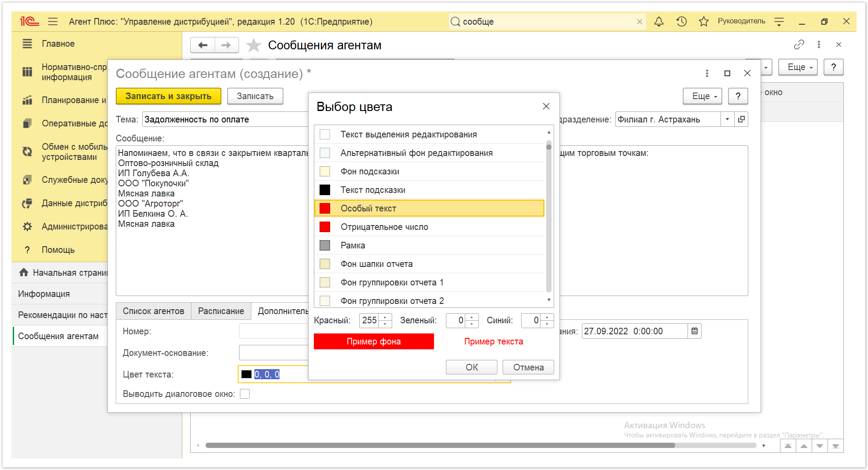The image size is (868, 470).
Task: Click Записать и закрыть button
Action: (x=168, y=96)
